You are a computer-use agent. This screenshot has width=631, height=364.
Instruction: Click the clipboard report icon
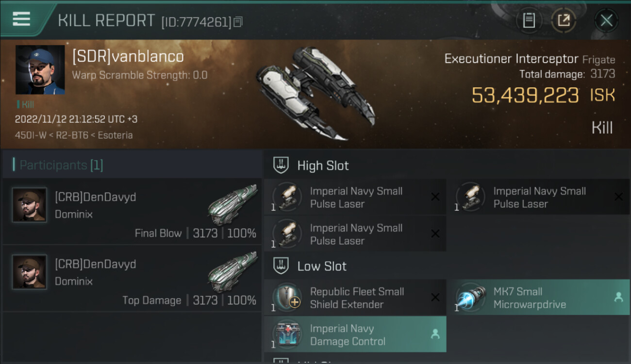coord(529,20)
